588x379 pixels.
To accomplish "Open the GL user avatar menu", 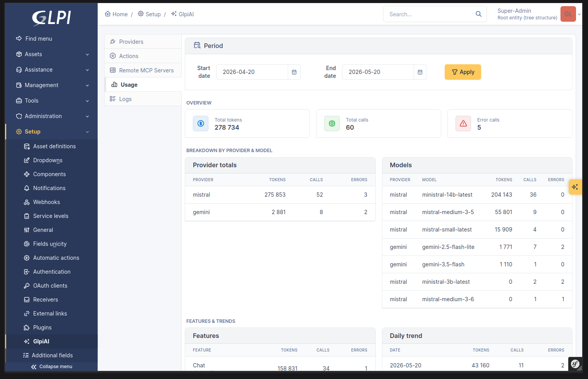I will 568,14.
